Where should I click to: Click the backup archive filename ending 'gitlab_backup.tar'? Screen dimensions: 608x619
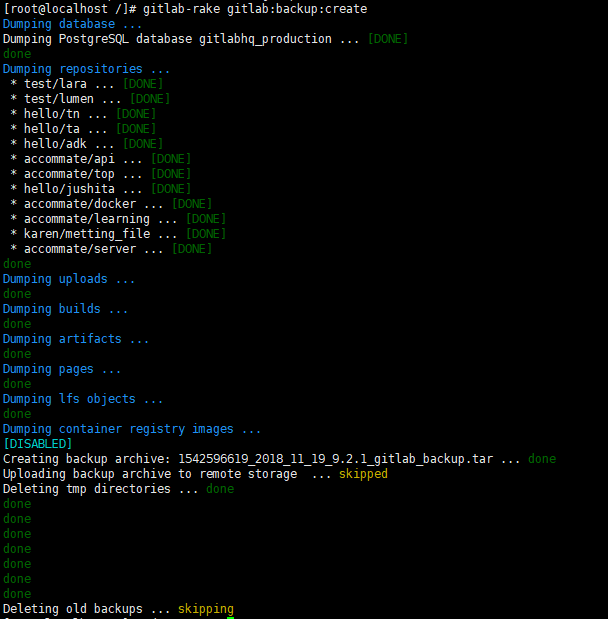pos(336,459)
